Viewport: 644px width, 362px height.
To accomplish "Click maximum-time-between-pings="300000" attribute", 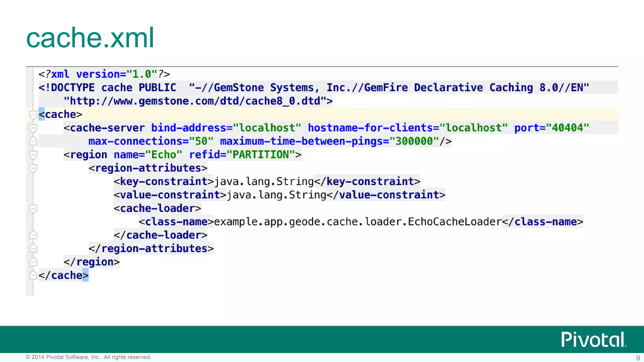I will coord(330,141).
